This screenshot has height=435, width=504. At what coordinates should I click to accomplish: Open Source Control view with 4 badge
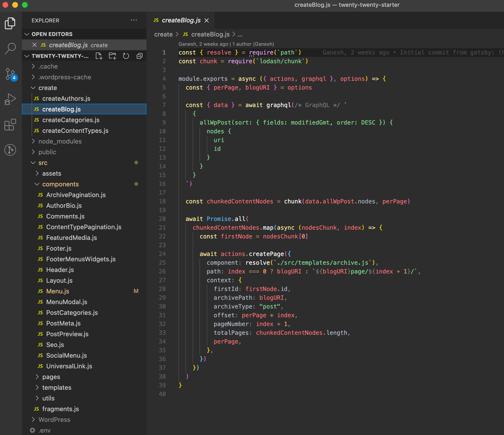[x=11, y=74]
